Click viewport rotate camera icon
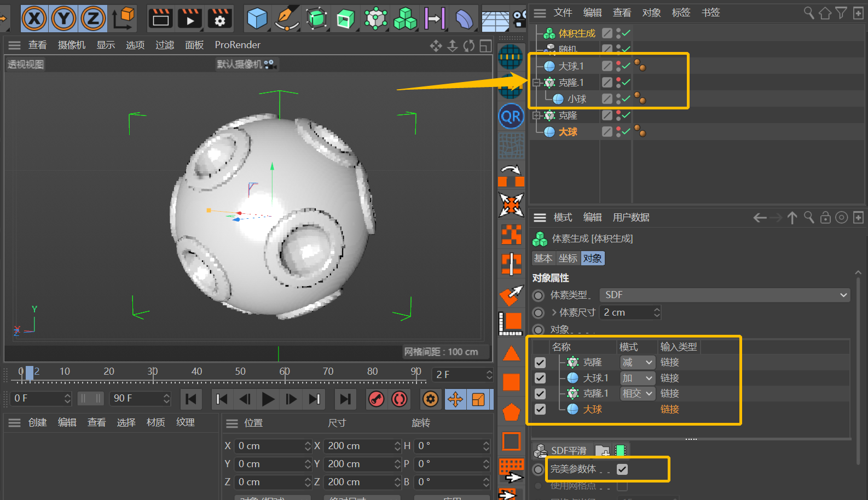The height and width of the screenshot is (500, 868). pos(469,46)
